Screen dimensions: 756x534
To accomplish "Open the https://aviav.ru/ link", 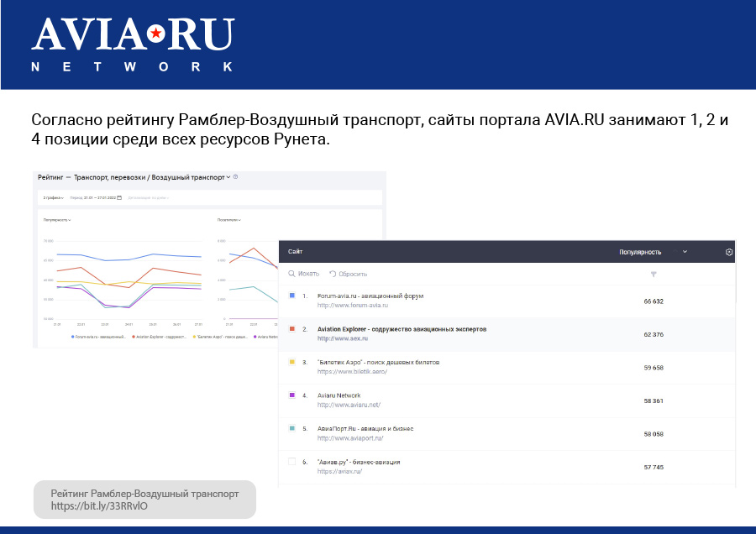I will click(339, 471).
